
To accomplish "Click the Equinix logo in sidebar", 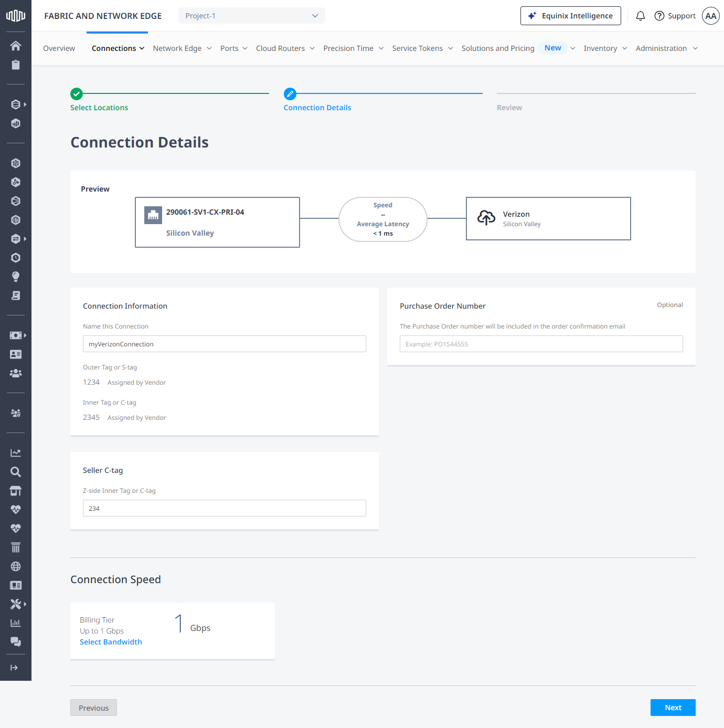I will click(16, 16).
